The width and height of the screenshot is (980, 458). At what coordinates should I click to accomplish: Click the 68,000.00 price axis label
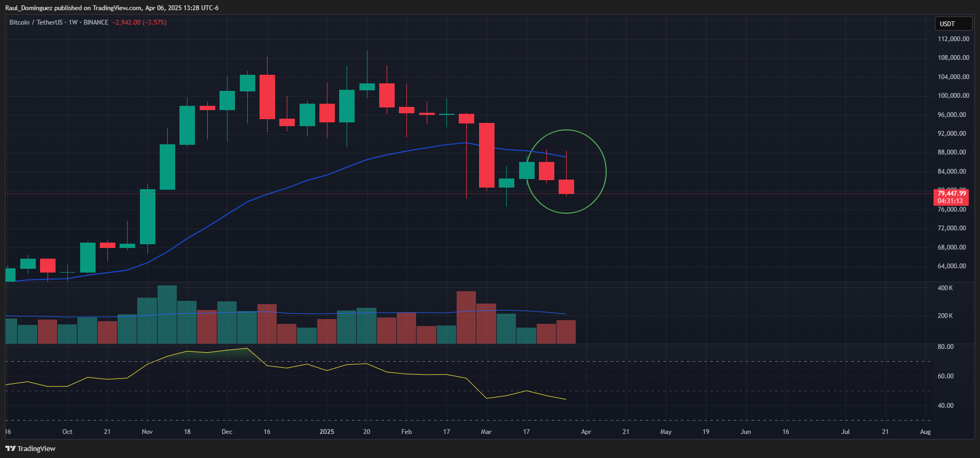[952, 247]
